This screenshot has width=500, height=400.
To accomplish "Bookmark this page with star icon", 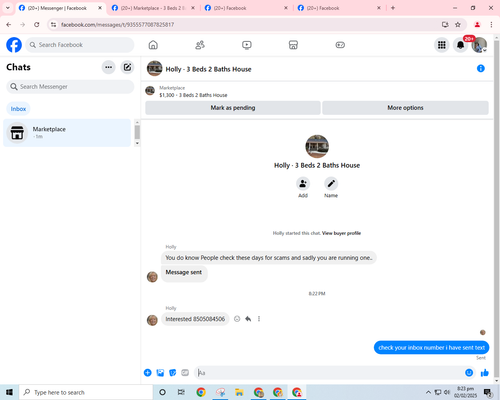I will 458,25.
